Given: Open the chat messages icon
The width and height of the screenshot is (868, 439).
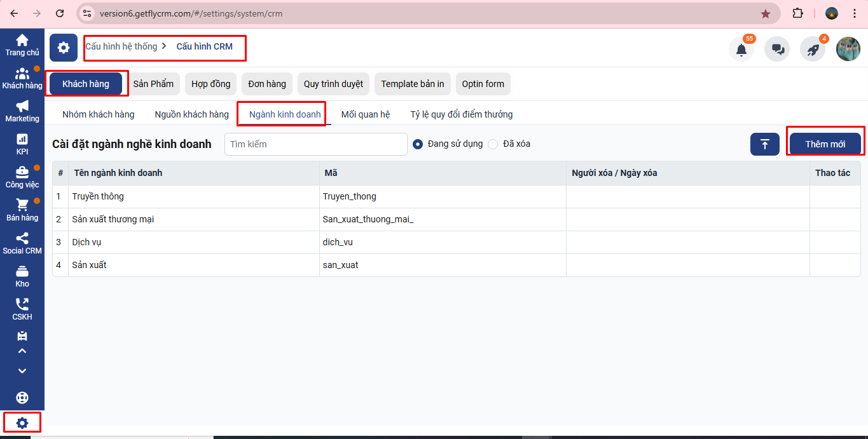Looking at the screenshot, I should [776, 50].
